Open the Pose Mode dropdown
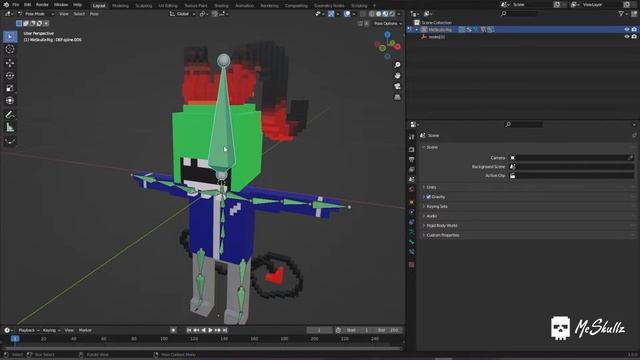Image resolution: width=640 pixels, height=360 pixels. (x=36, y=14)
